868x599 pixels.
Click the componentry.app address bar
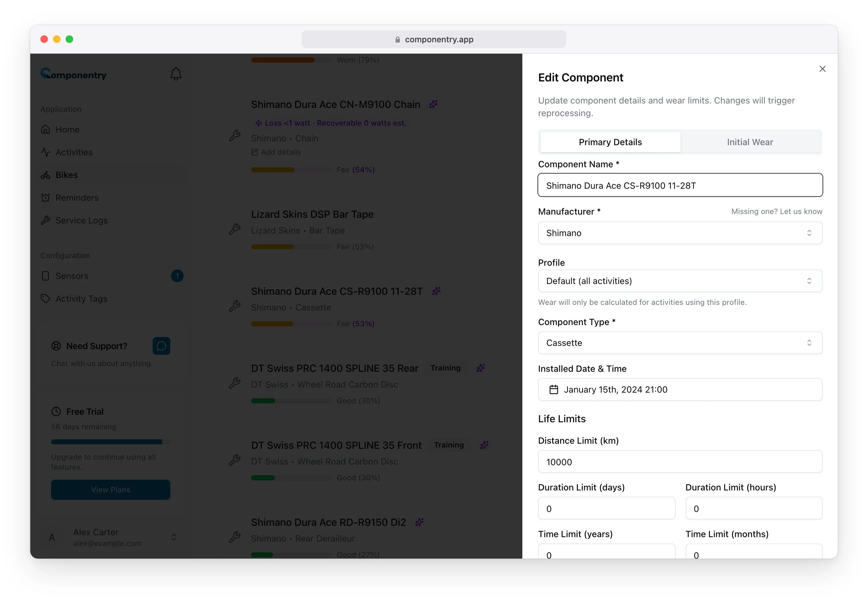click(434, 39)
